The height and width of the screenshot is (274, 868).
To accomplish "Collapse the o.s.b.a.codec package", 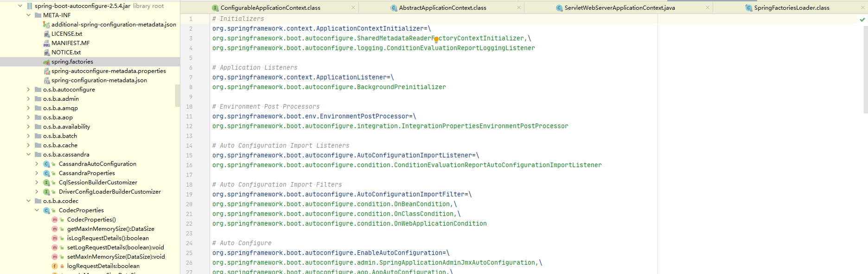I will (28, 201).
